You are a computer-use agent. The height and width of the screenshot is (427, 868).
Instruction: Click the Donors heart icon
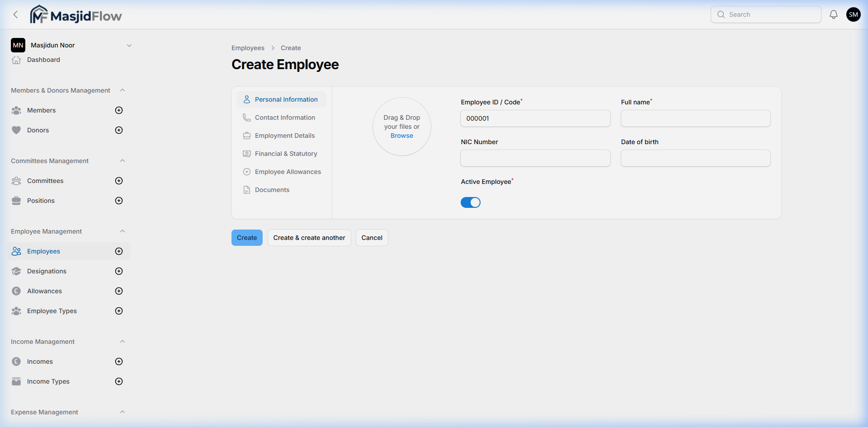click(x=16, y=130)
